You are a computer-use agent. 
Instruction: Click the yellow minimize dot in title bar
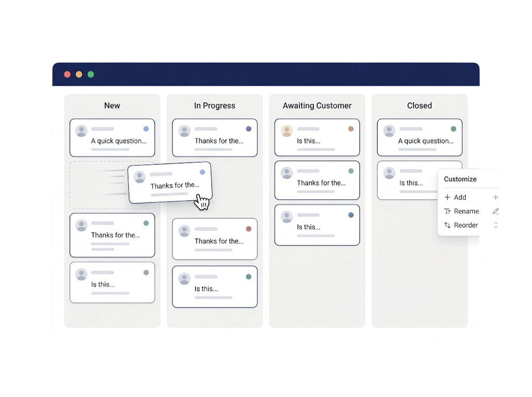click(x=79, y=74)
